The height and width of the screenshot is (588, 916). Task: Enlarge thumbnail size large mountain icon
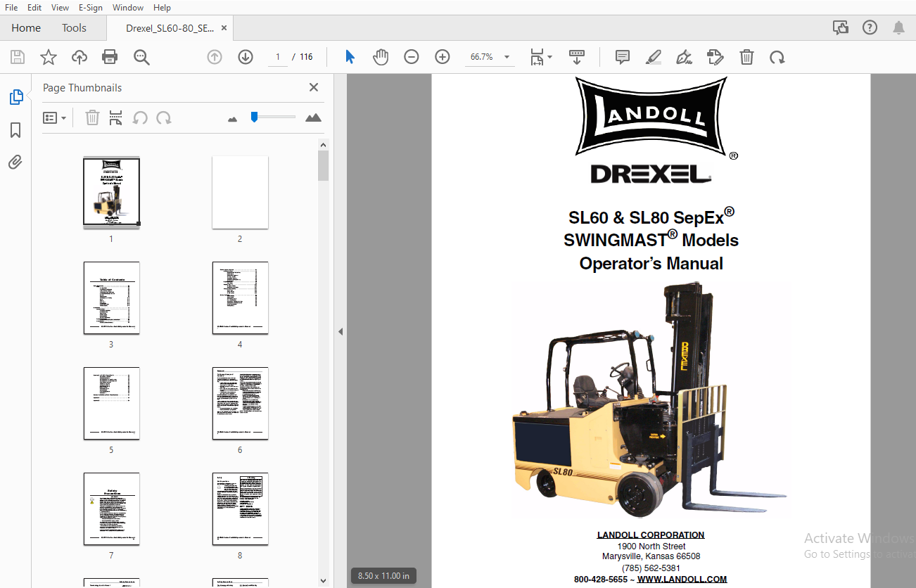point(314,117)
